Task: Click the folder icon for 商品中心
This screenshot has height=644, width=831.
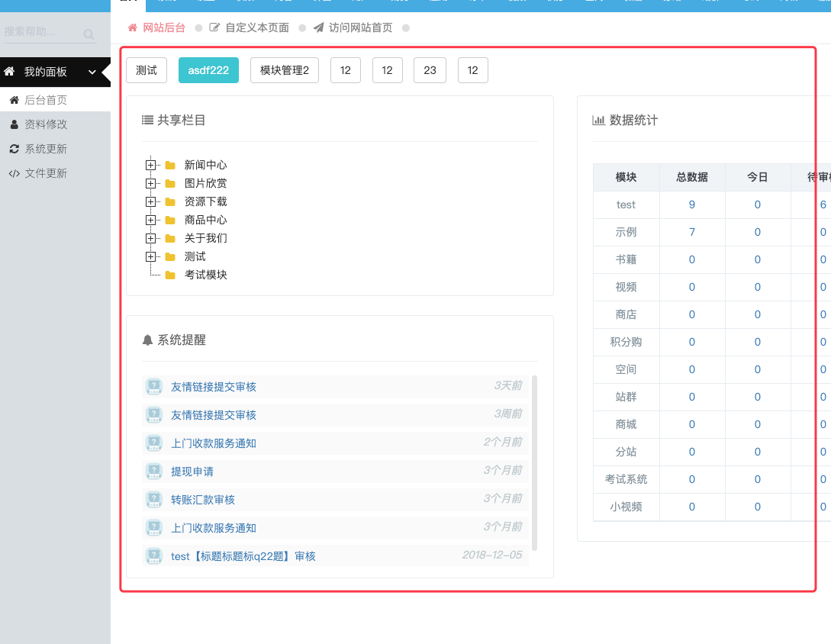Action: (170, 220)
